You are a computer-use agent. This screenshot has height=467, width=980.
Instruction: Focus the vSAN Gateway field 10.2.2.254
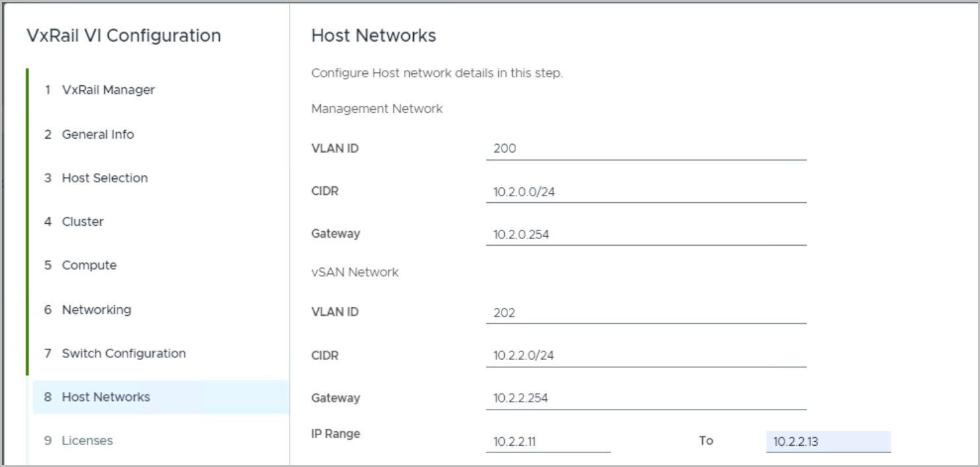645,398
